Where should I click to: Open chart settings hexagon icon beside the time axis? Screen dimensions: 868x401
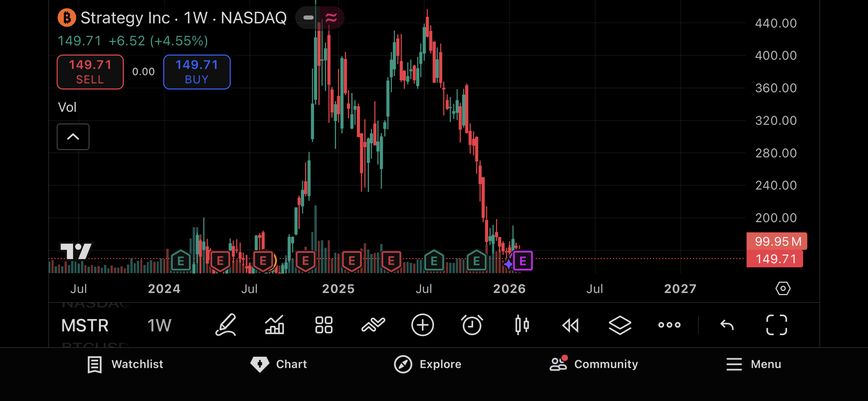point(783,289)
